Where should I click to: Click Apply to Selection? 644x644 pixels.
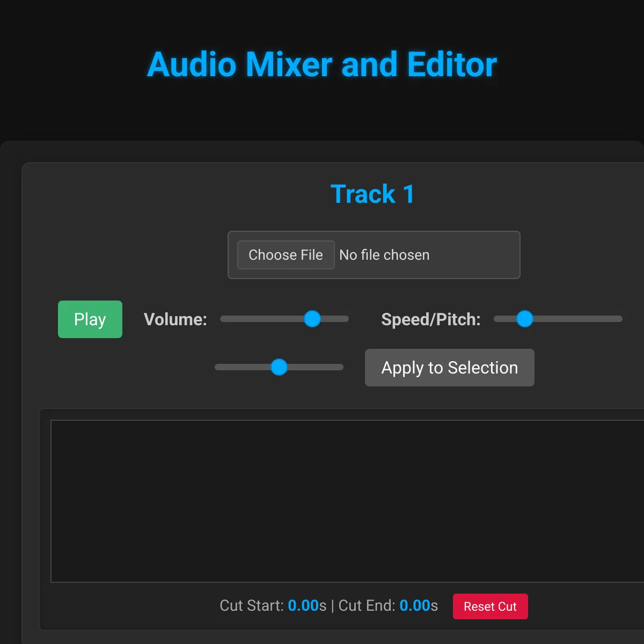click(449, 368)
